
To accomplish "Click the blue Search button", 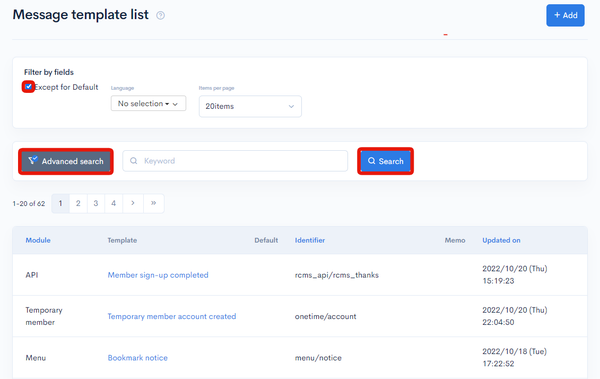I will tap(385, 161).
